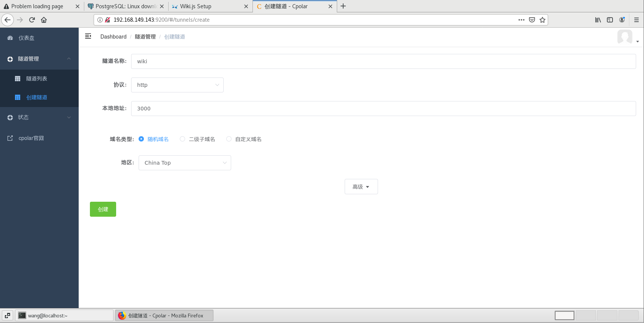The height and width of the screenshot is (323, 644).
Task: Select the 创建隧道 - Cpolar tab
Action: click(x=295, y=6)
